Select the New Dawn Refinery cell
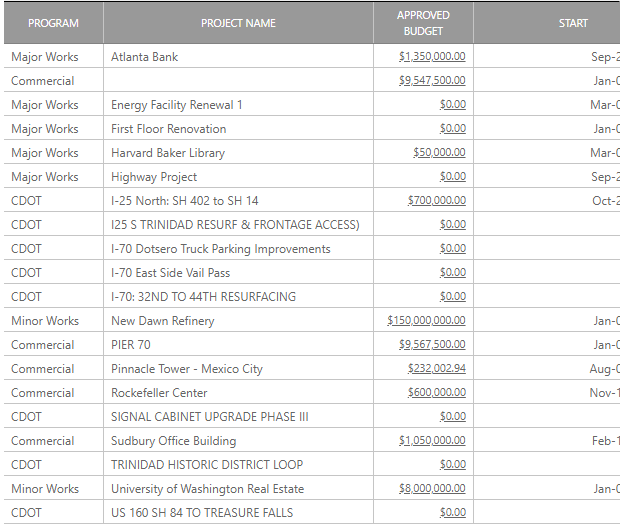Image resolution: width=620 pixels, height=524 pixels. click(x=238, y=320)
